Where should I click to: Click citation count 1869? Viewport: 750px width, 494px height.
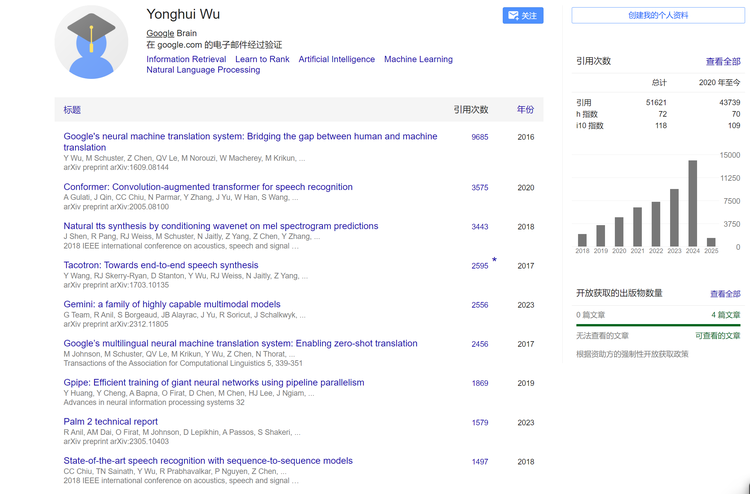click(x=480, y=383)
